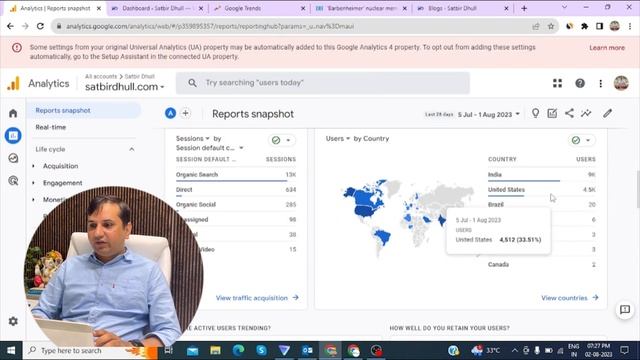
Task: Open the Advertising icon in left rail
Action: click(13, 180)
